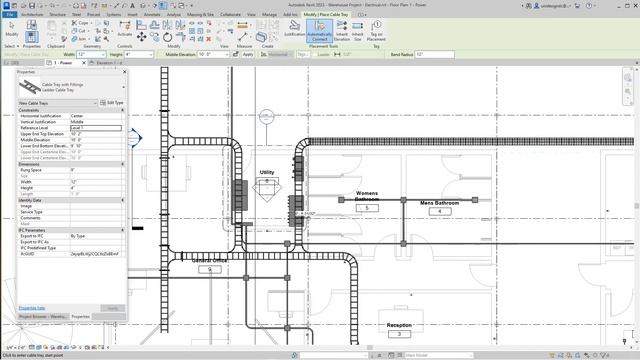Viewport: 640px width, 360px height.
Task: Click the Autodesk App Store cart icon
Action: [x=577, y=6]
